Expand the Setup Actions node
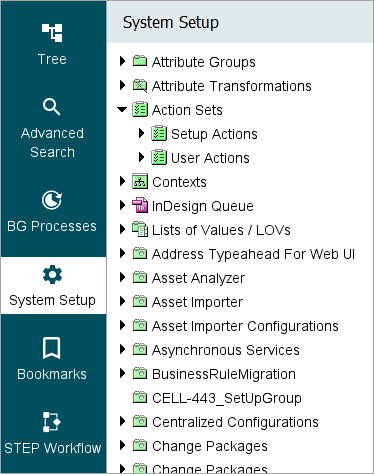 click(x=141, y=133)
